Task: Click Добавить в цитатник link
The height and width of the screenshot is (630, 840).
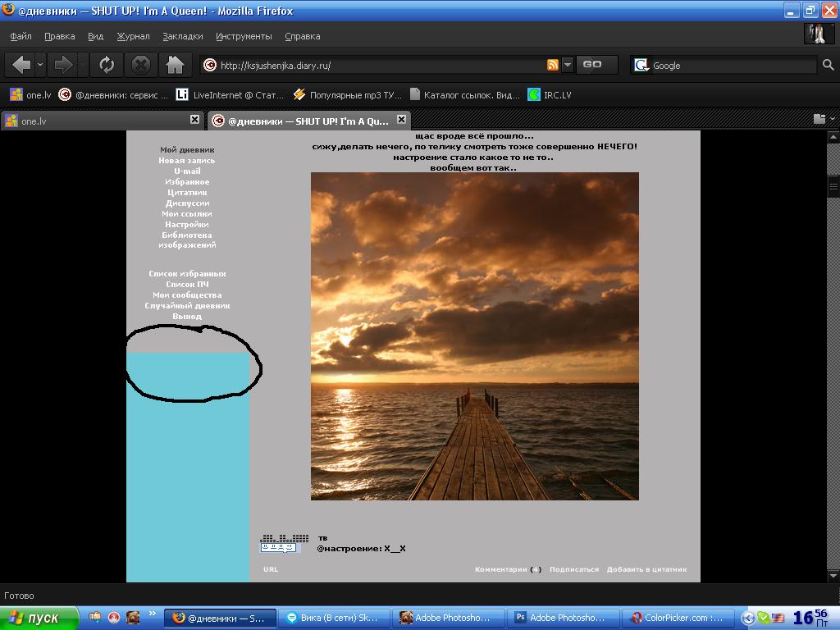Action: pos(646,569)
